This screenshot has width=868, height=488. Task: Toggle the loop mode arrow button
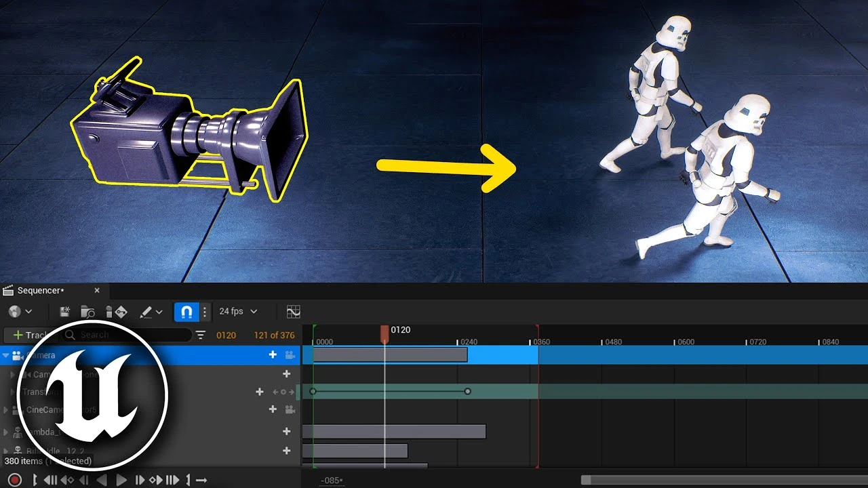201,480
